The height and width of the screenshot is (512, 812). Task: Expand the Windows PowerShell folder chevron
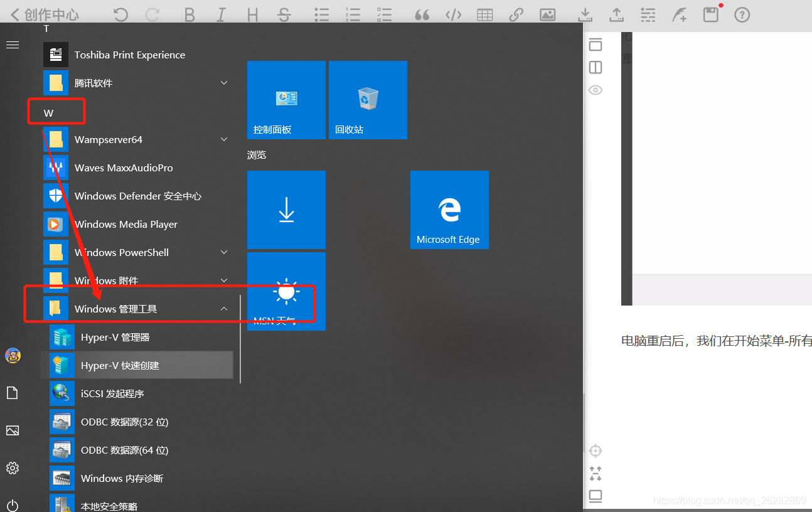tap(224, 252)
